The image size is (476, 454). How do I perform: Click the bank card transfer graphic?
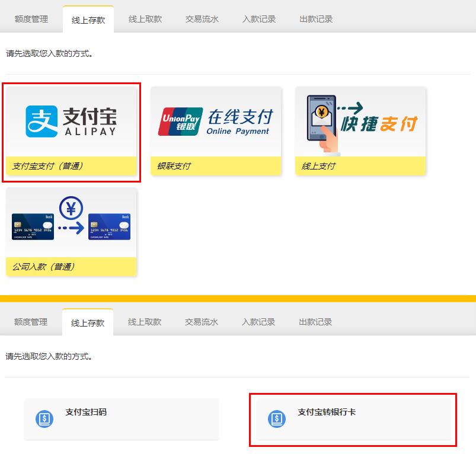tap(71, 220)
